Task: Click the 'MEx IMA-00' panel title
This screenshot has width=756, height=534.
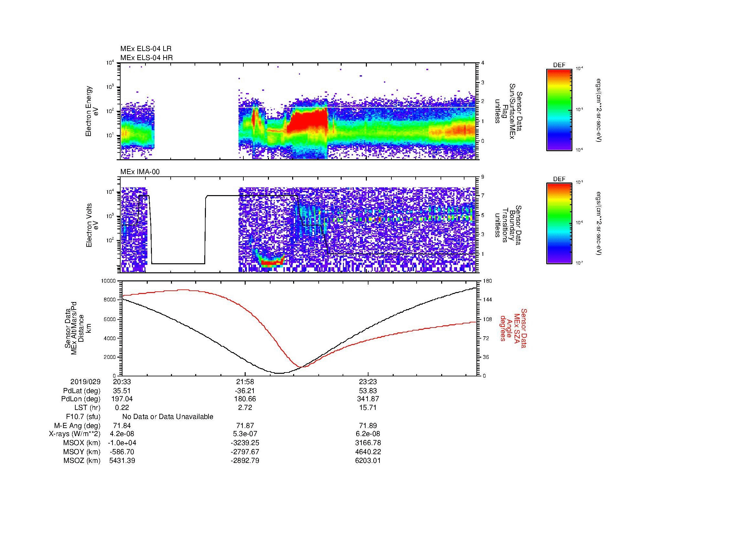Action: tap(140, 172)
